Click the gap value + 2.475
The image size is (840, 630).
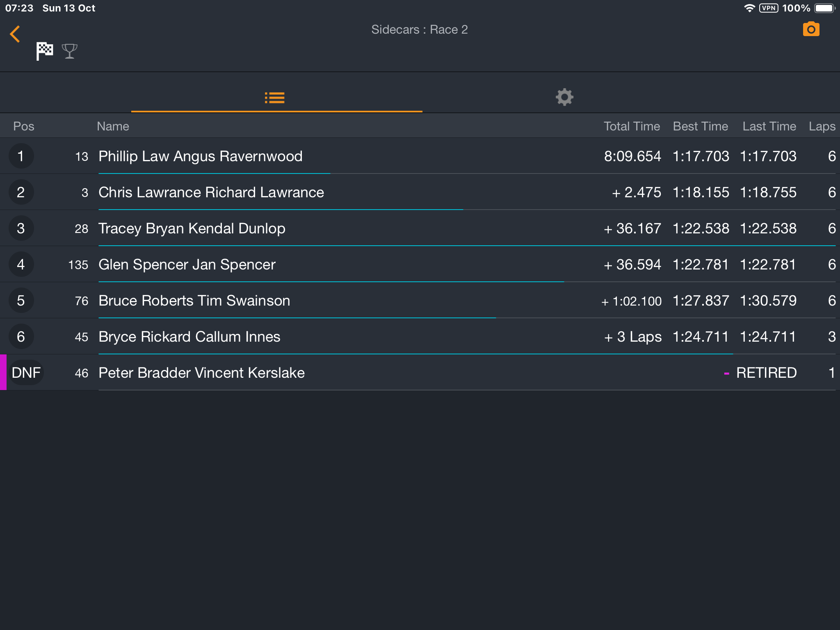point(637,192)
